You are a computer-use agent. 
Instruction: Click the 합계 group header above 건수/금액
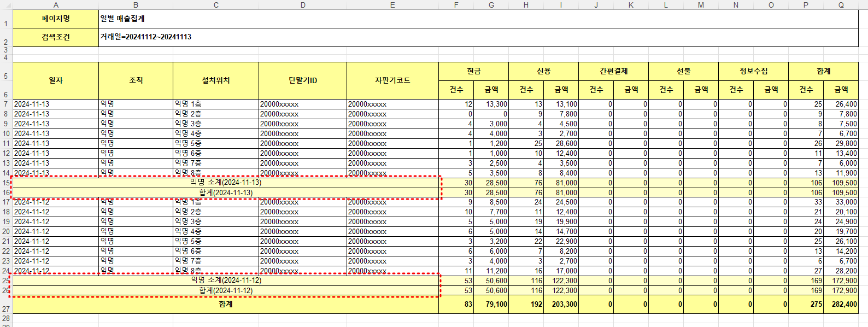[824, 71]
